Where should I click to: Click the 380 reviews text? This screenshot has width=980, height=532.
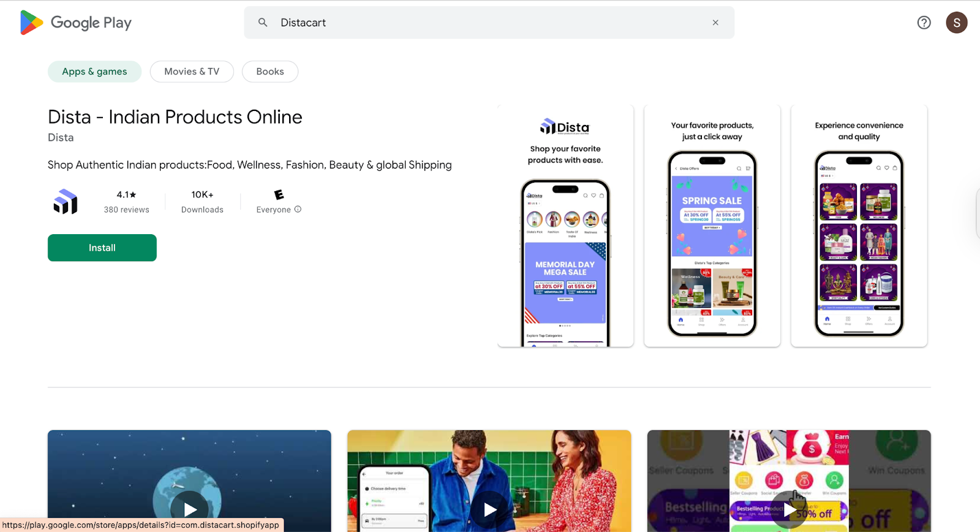tap(126, 210)
